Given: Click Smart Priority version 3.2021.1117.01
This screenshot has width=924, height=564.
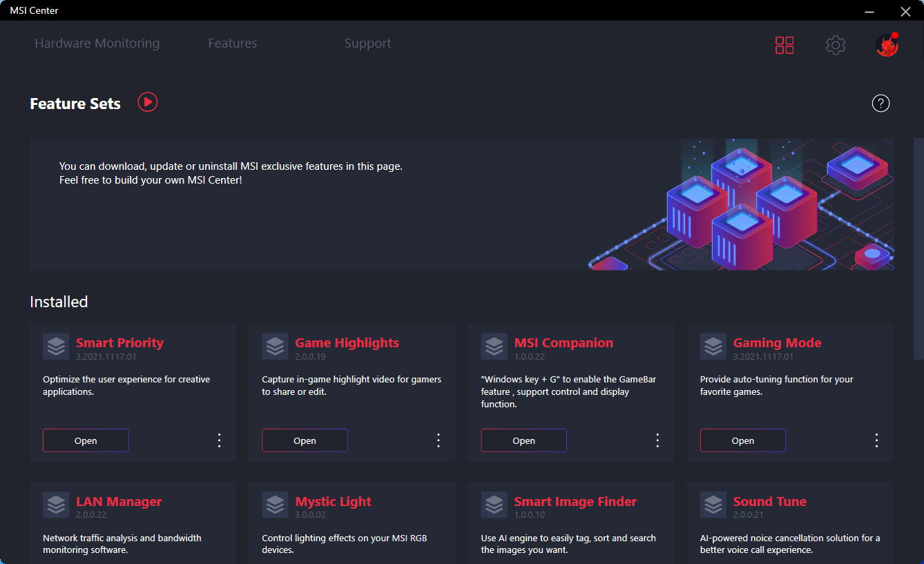Looking at the screenshot, I should coord(106,357).
